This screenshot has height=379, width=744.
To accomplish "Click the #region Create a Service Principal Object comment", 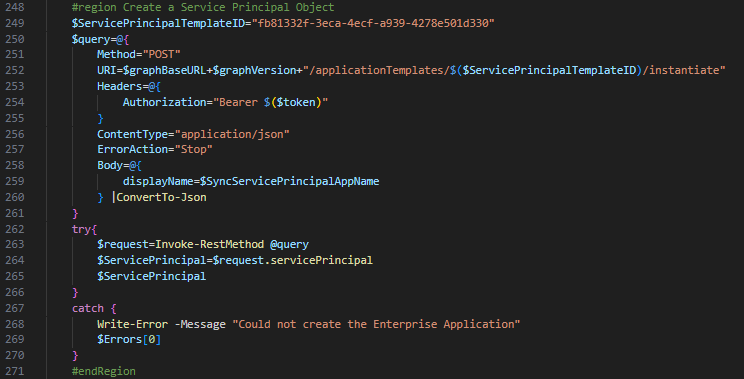I will point(203,8).
